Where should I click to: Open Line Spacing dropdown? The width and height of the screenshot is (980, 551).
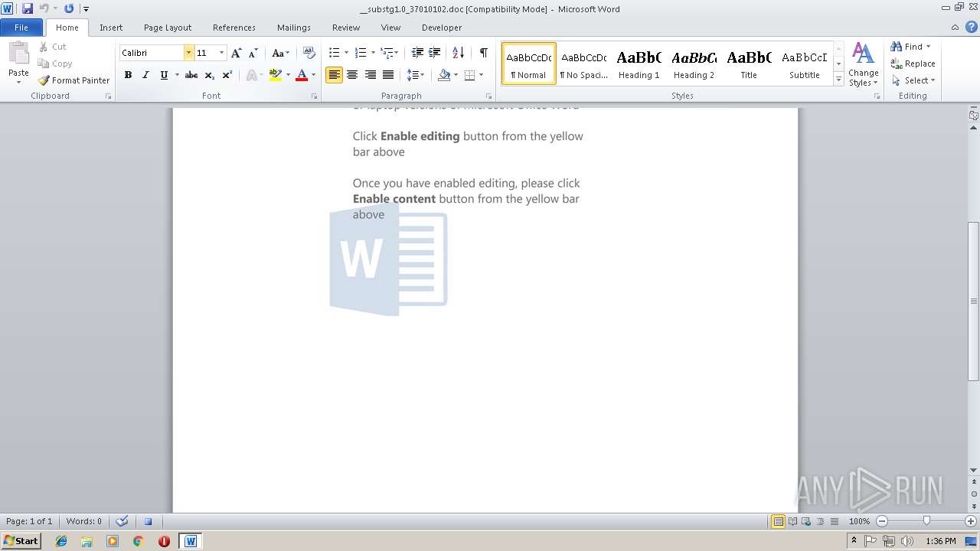point(415,75)
